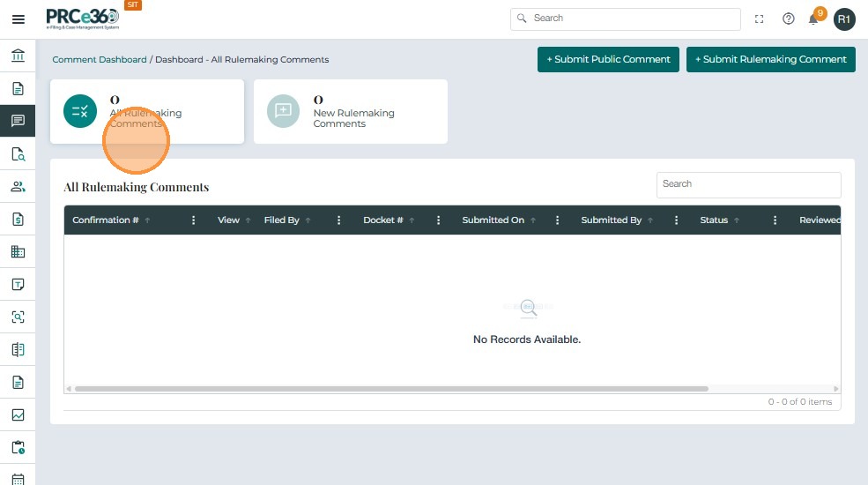Toggle fullscreen mode icon
Viewport: 868px width, 485px height.
759,19
